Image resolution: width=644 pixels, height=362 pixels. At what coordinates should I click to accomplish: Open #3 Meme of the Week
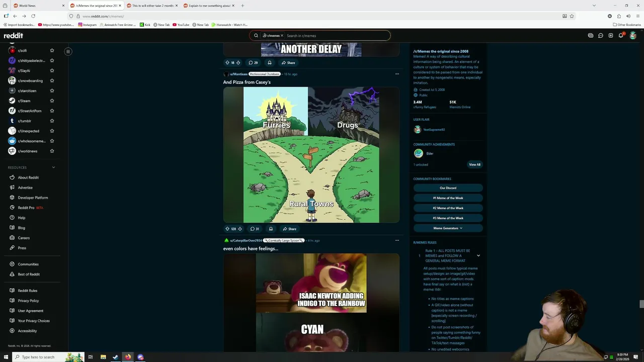(448, 218)
